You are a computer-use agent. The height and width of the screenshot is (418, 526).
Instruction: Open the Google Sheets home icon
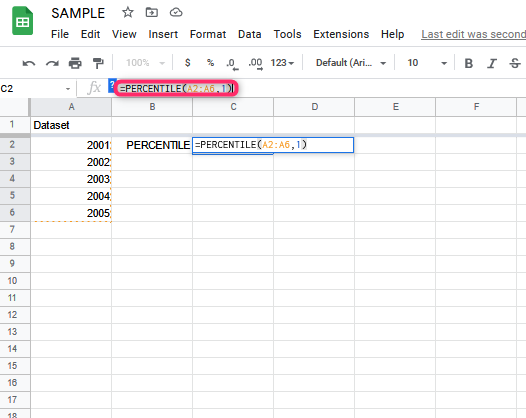22,22
